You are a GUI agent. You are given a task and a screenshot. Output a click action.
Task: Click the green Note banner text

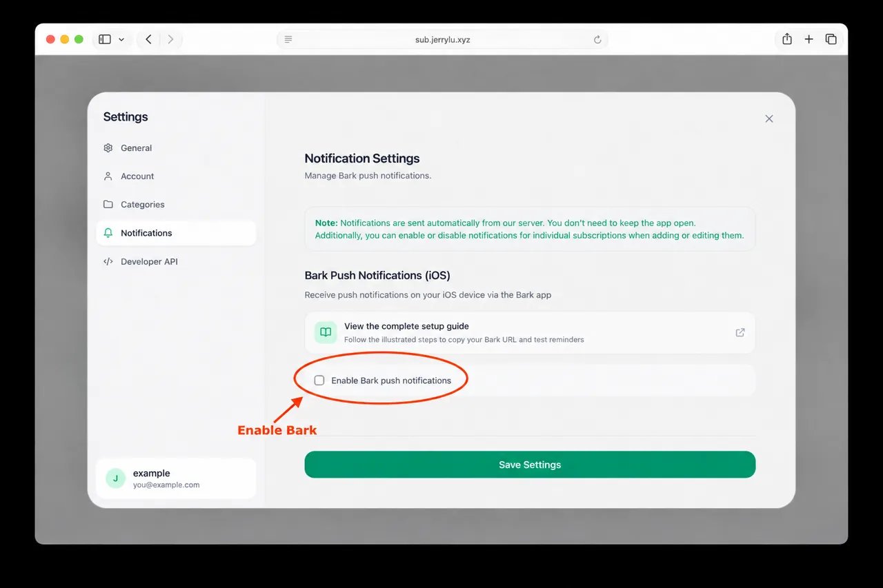tap(530, 229)
